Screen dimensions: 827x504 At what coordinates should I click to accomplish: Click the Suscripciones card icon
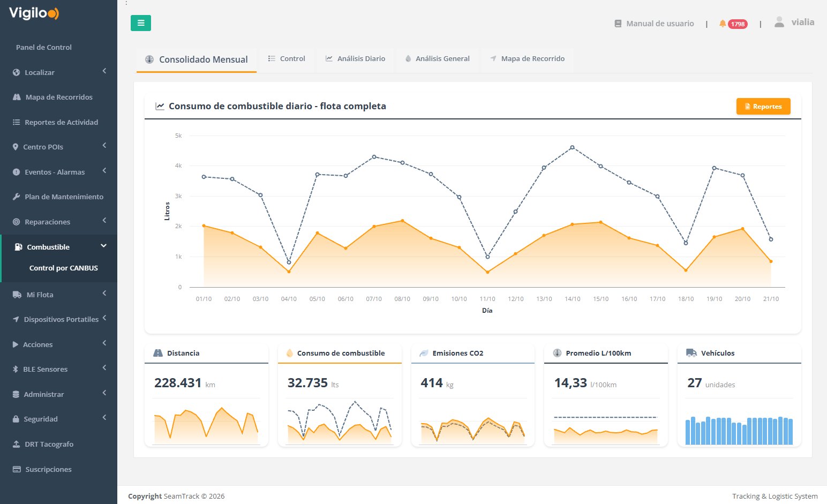[x=17, y=469]
